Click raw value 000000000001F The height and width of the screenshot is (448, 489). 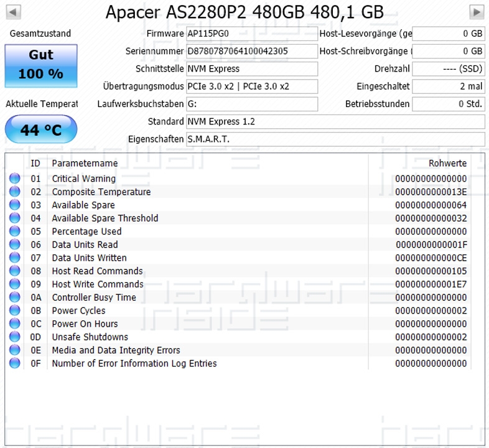coord(431,245)
